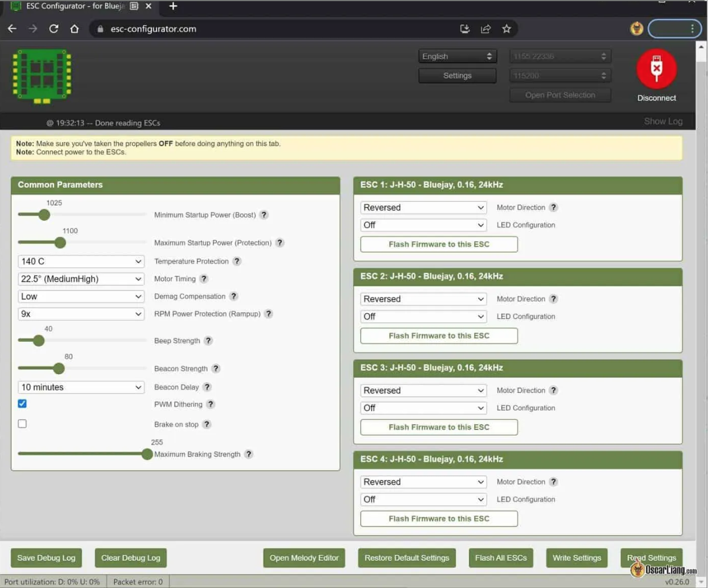
Task: Open the English language selector
Action: [x=457, y=56]
